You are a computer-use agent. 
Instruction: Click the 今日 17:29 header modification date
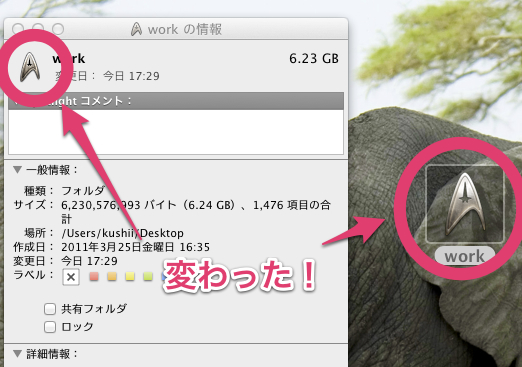tap(131, 76)
